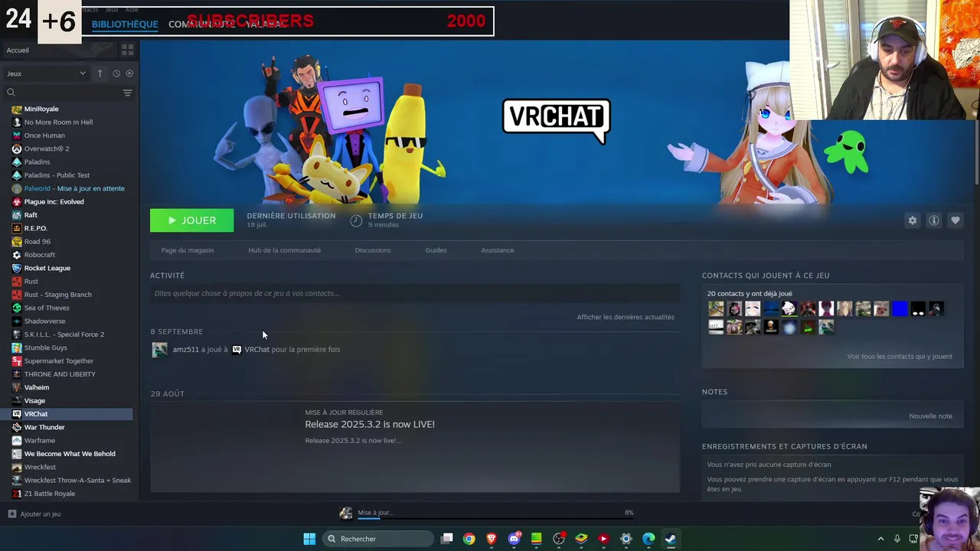Click Nouvelle note in Notes section
The height and width of the screenshot is (551, 980).
[x=930, y=416]
